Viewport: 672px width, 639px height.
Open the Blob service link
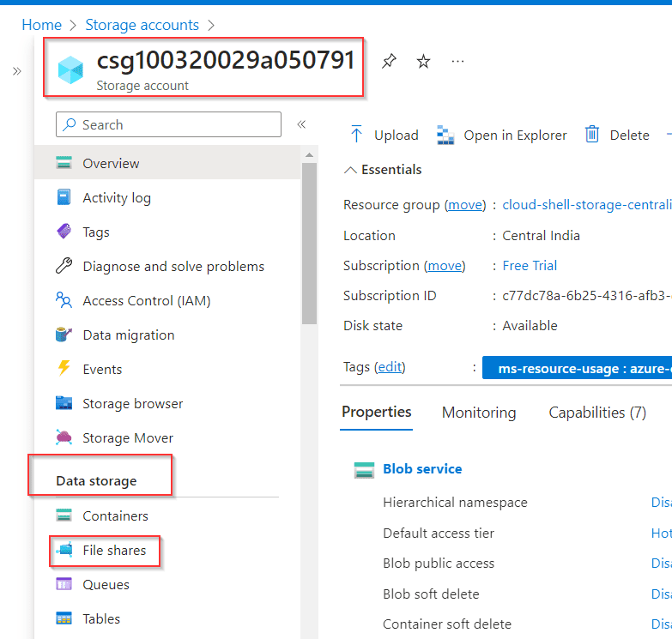click(x=422, y=469)
